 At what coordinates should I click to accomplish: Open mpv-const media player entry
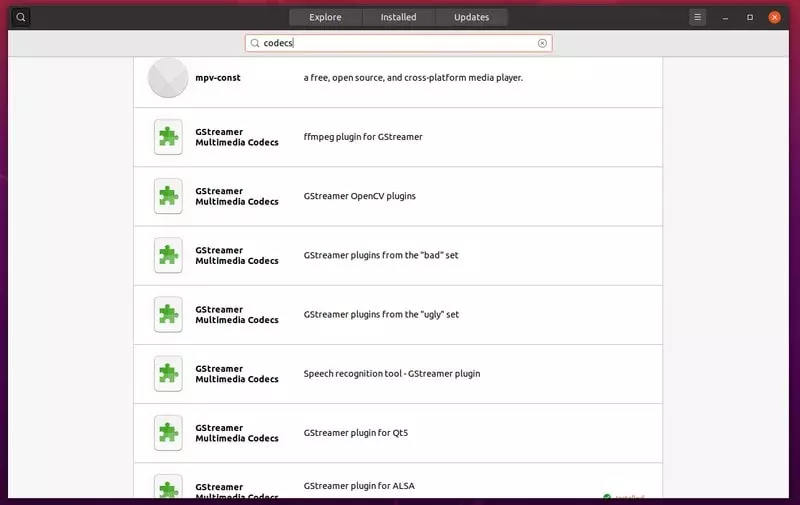(398, 82)
